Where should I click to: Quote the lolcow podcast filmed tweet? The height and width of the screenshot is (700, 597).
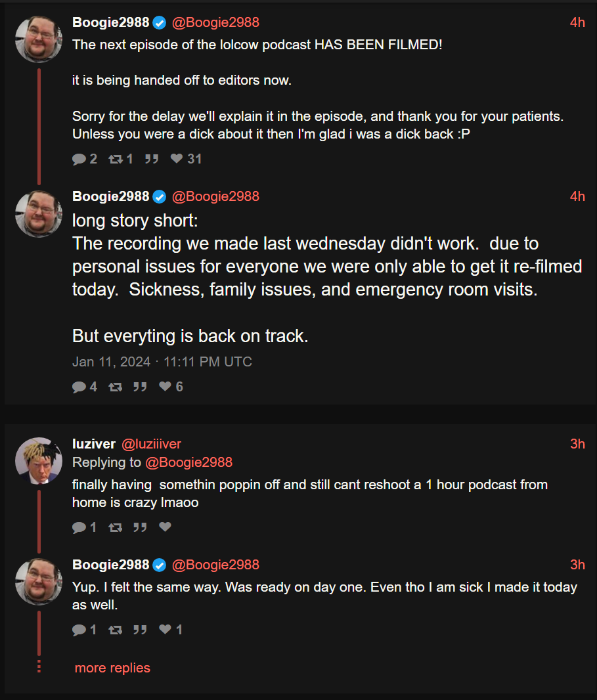(x=152, y=159)
